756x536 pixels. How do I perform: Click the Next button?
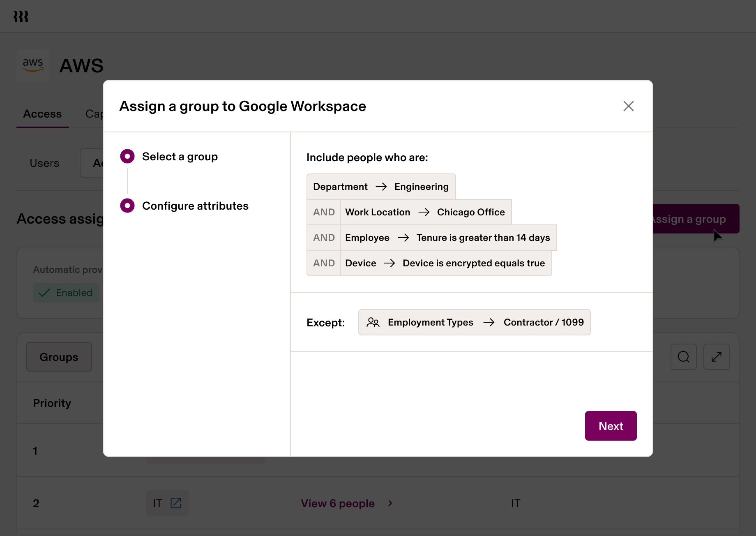click(x=611, y=426)
